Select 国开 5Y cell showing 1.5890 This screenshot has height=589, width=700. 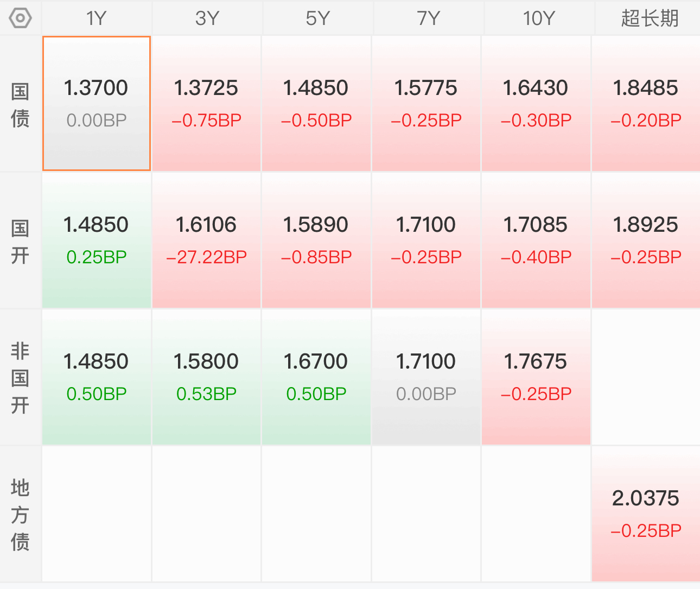316,240
